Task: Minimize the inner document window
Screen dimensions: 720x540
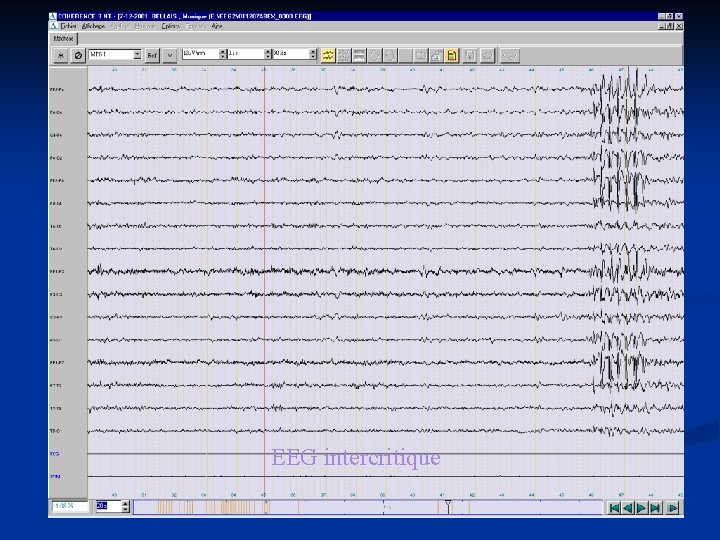Action: tap(662, 26)
